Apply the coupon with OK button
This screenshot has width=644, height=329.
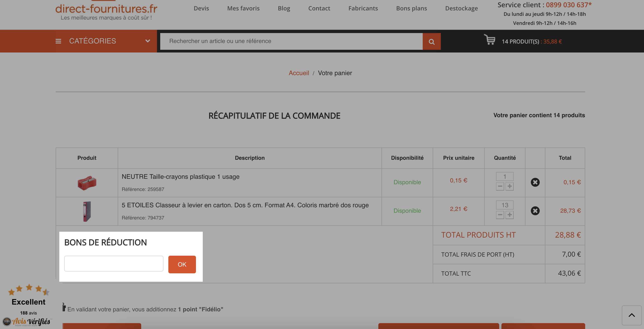[182, 265]
